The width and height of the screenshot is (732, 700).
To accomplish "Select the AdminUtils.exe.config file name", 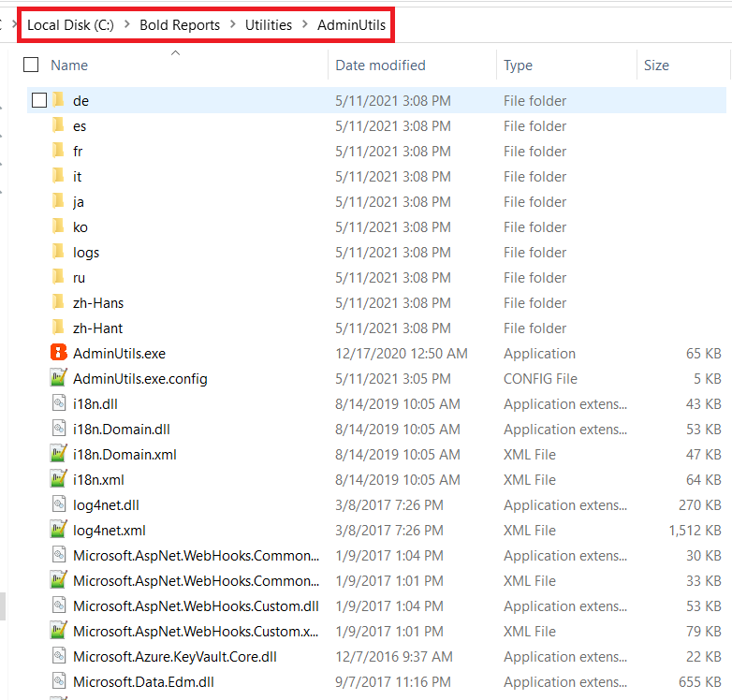I will tap(140, 379).
